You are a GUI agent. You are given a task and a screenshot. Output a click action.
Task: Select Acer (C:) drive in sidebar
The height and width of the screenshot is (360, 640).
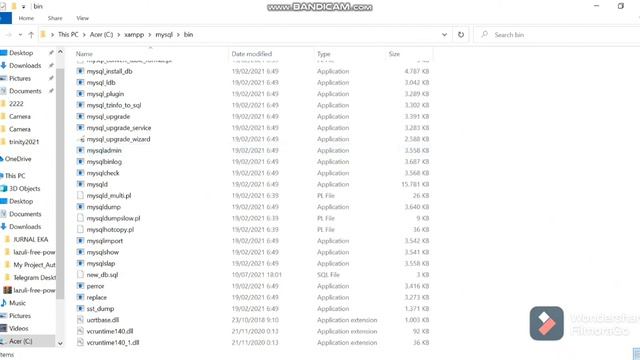(x=21, y=341)
